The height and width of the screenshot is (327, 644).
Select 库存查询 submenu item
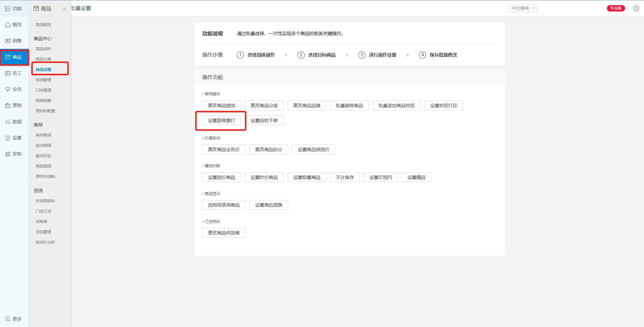(x=43, y=135)
